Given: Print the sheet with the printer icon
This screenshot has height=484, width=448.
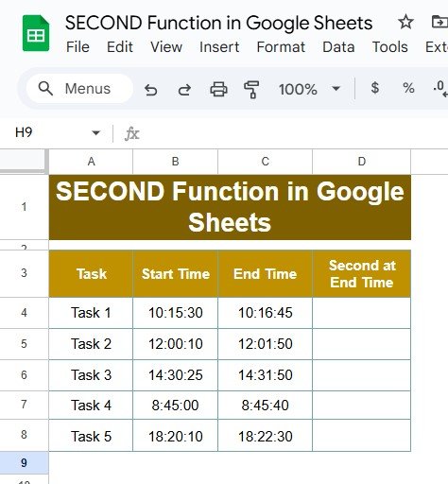Looking at the screenshot, I should tap(218, 89).
